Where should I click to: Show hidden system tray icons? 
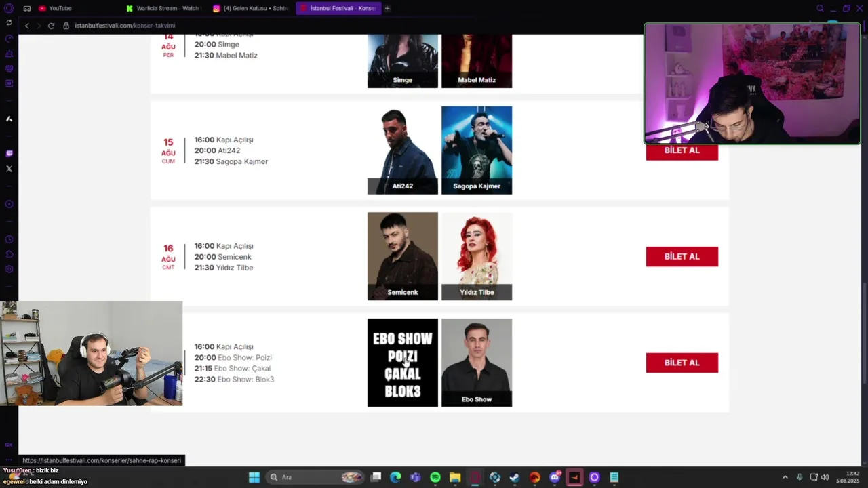coord(785,477)
